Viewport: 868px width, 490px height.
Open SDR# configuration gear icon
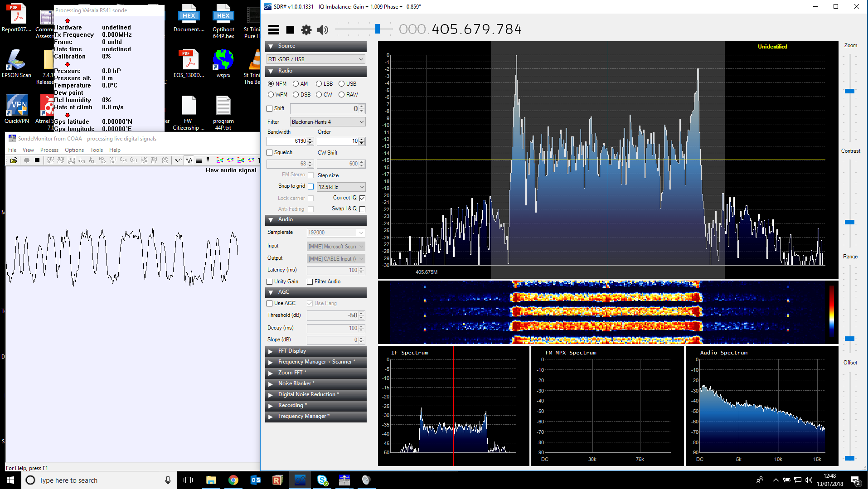(306, 30)
